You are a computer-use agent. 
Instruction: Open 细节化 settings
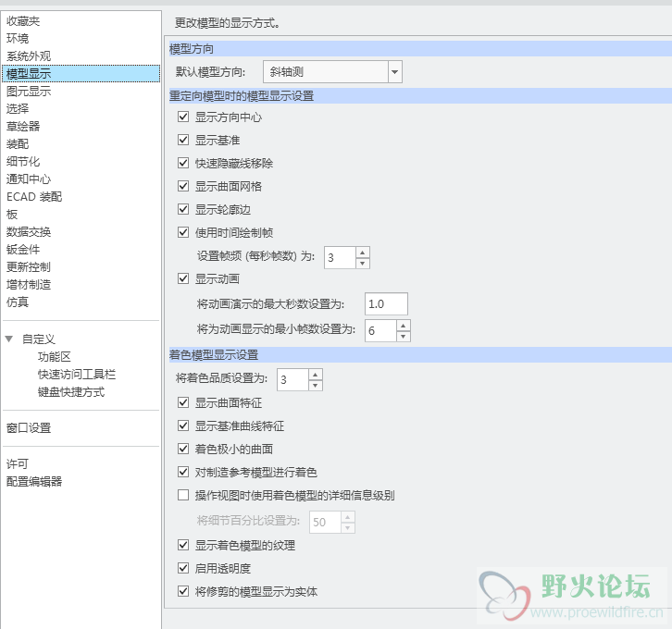pyautogui.click(x=81, y=161)
